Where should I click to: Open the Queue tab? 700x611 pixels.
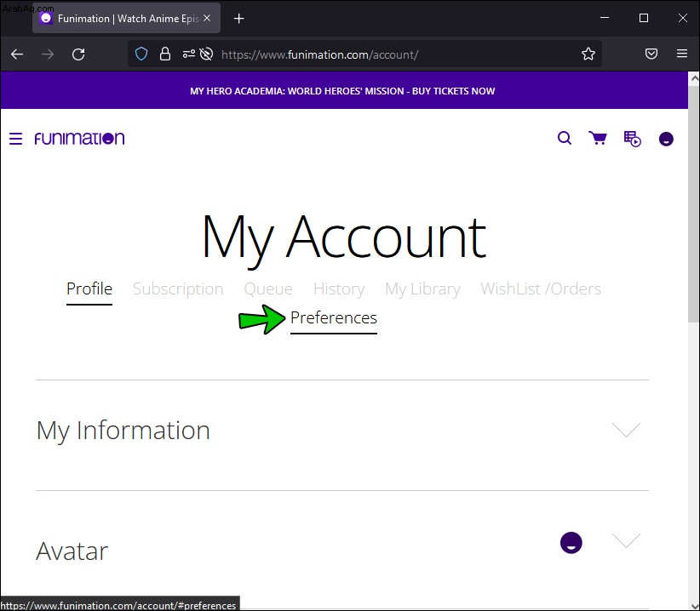point(268,289)
